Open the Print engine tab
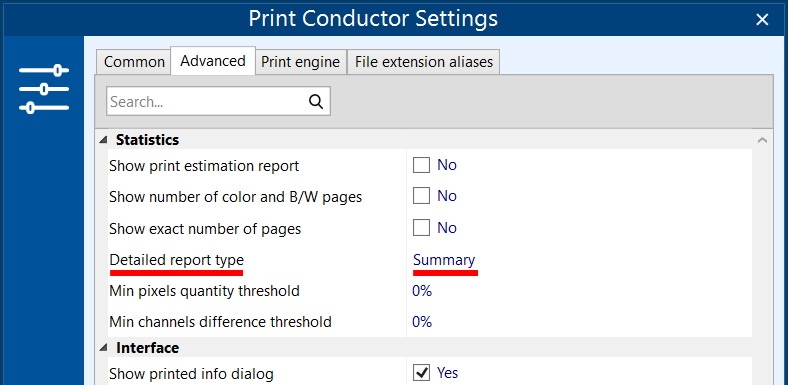The image size is (788, 385). 301,62
